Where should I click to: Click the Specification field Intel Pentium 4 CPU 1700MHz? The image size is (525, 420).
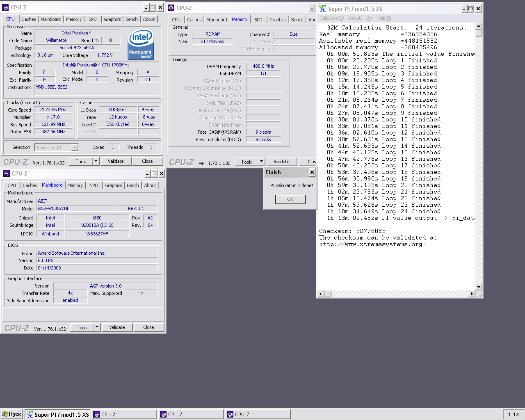point(96,65)
